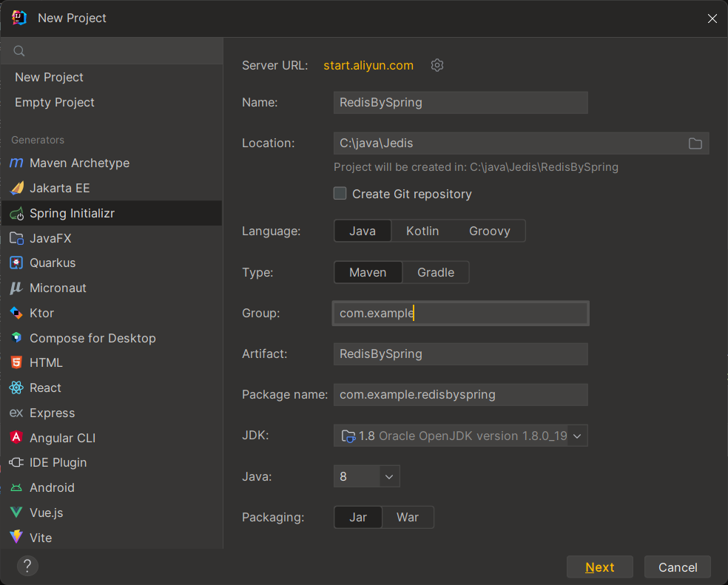
Task: Click the IDE Plugin plug icon
Action: (x=16, y=462)
